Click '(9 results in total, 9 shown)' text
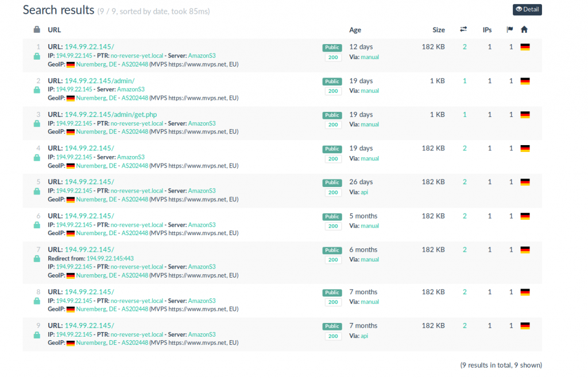 click(501, 365)
